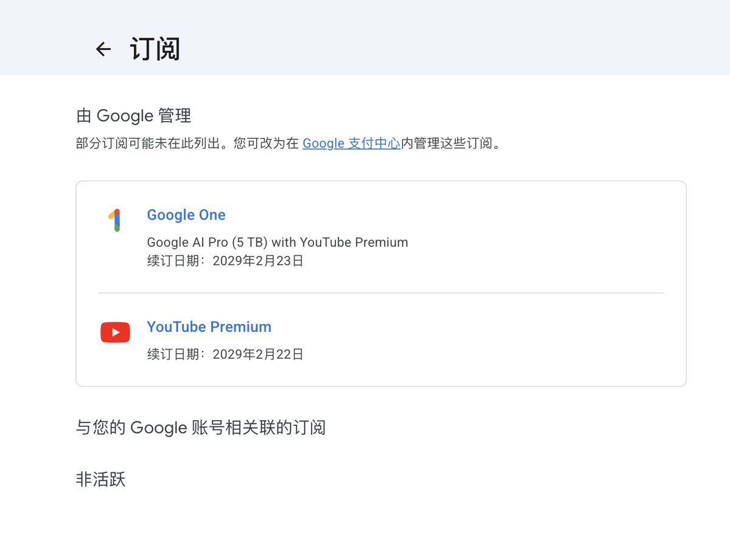Click the YouTube Premium play logo icon
The image size is (730, 560).
pos(115,332)
